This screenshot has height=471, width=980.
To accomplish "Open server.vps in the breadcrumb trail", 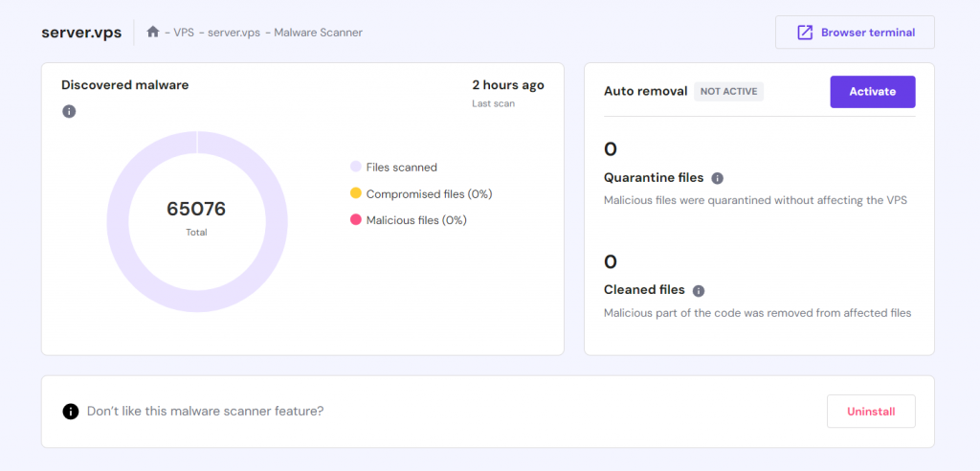I will pos(234,33).
